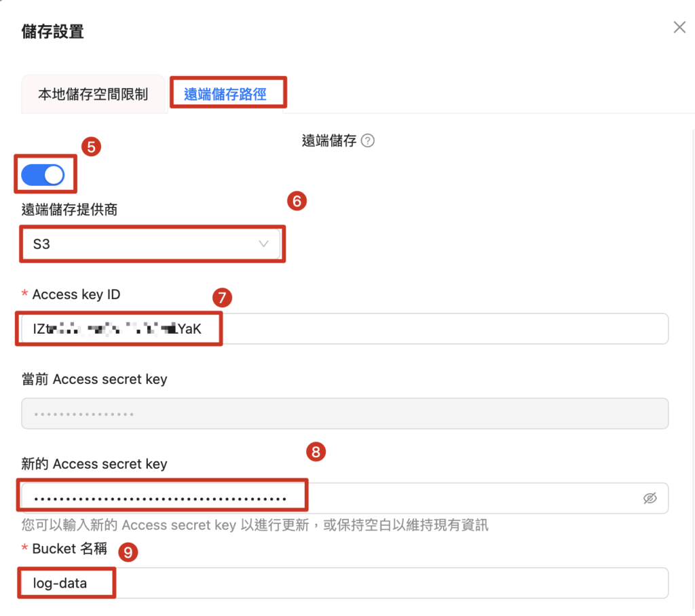
Task: Click the red number 8 marker
Action: (316, 452)
